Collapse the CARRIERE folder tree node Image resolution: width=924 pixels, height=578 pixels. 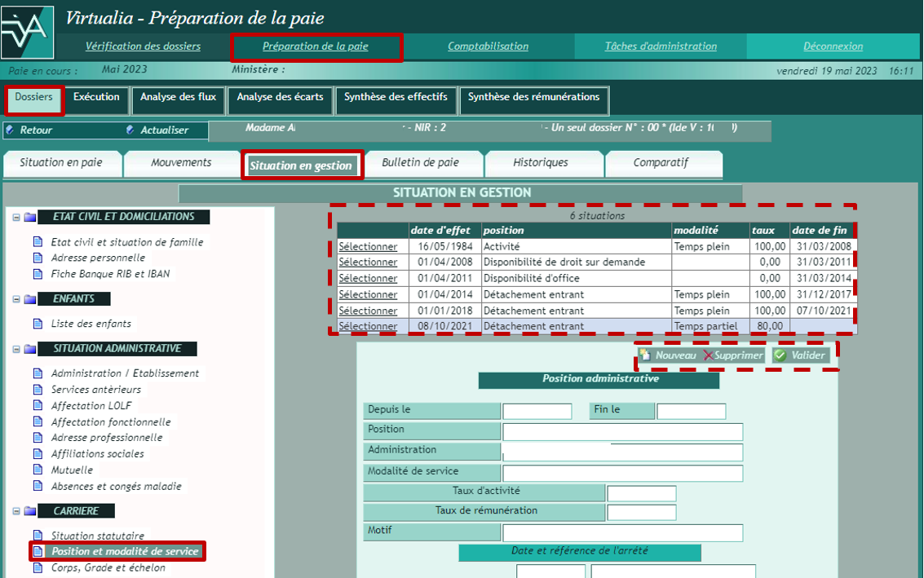(16, 511)
